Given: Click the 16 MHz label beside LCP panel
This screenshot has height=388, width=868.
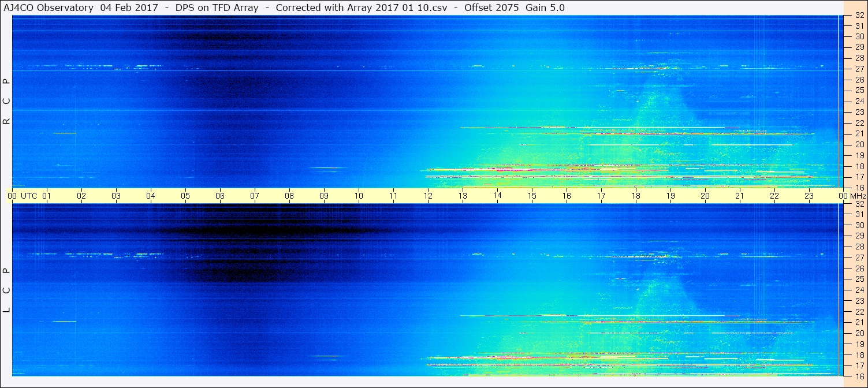Looking at the screenshot, I should pos(859,376).
